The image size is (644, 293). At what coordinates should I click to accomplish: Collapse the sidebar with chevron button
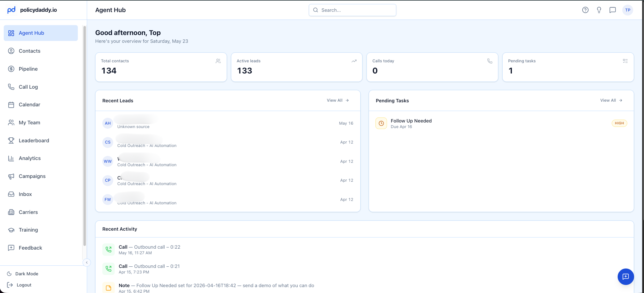[87, 263]
